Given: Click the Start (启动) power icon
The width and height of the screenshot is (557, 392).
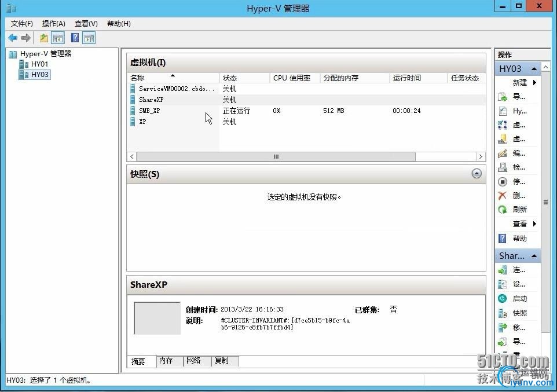Looking at the screenshot, I should coord(503,299).
